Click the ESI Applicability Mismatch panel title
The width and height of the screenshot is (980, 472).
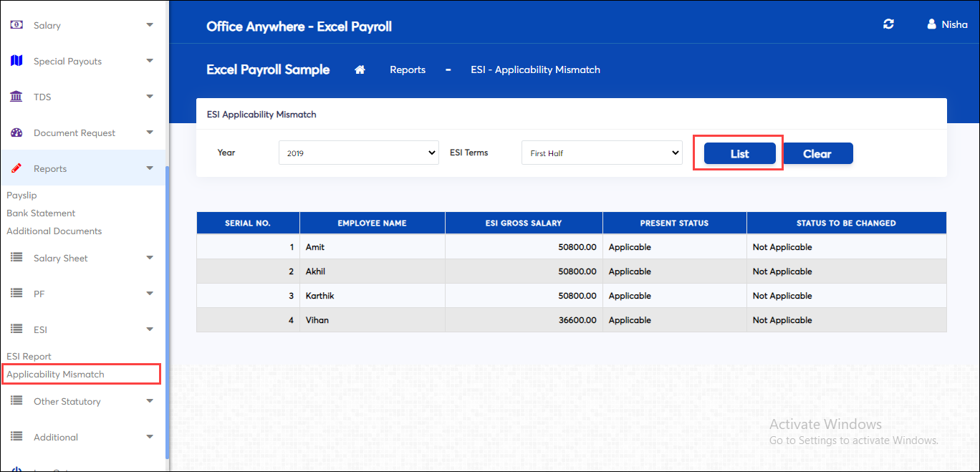(x=261, y=114)
